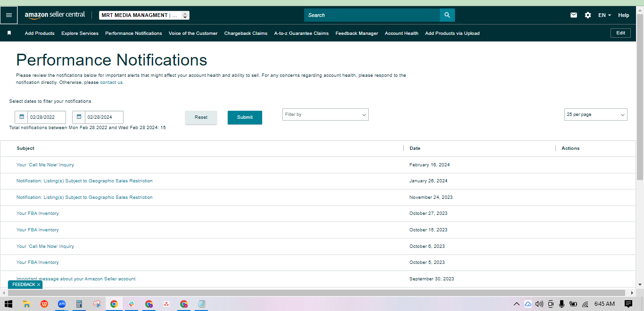
Task: Open the mail messages icon
Action: [x=574, y=15]
